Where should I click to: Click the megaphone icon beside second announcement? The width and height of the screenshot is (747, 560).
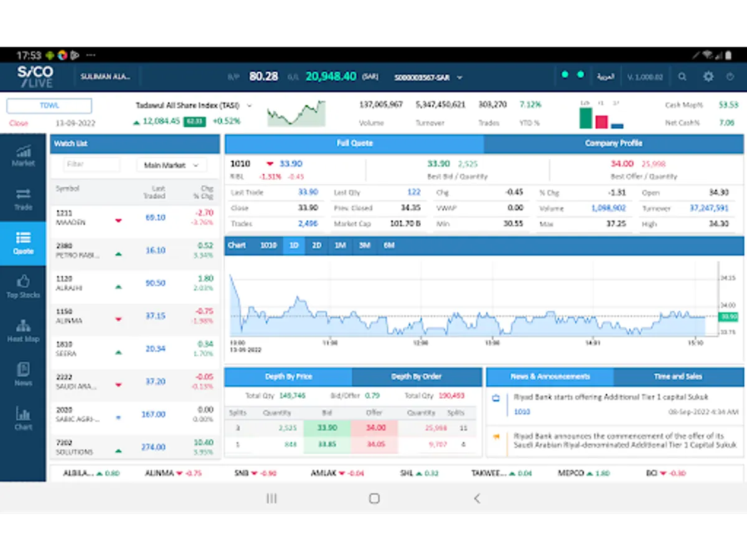496,437
